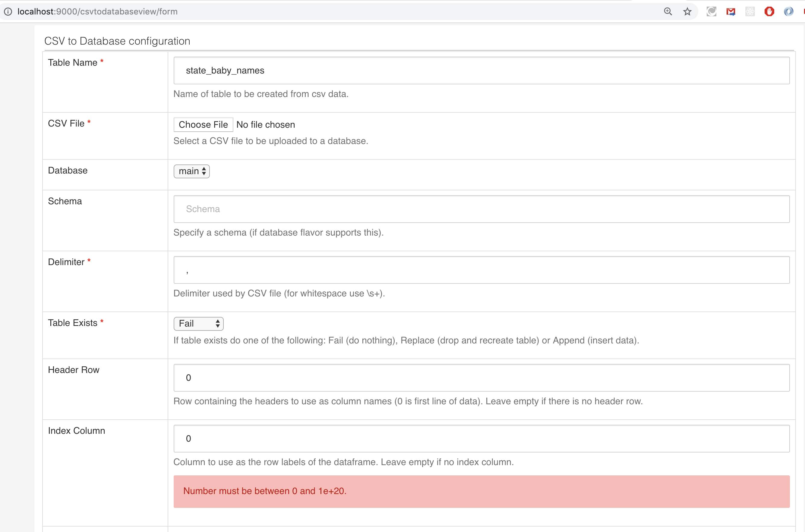Image resolution: width=805 pixels, height=532 pixels.
Task: Open the Gmail forwarding extension icon
Action: pos(731,11)
